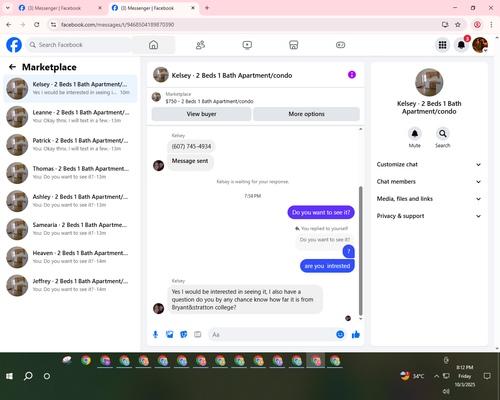Click the Search Facebook field
This screenshot has height=400, width=500.
[79, 45]
